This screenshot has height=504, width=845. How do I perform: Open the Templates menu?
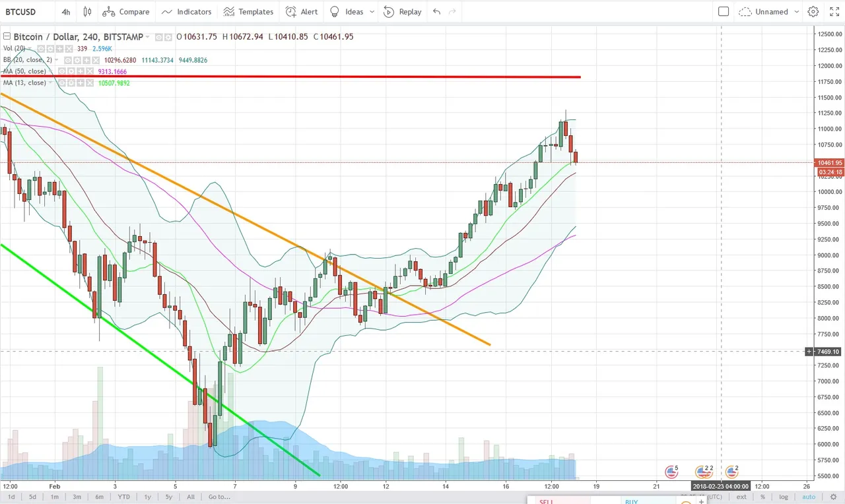pyautogui.click(x=248, y=11)
